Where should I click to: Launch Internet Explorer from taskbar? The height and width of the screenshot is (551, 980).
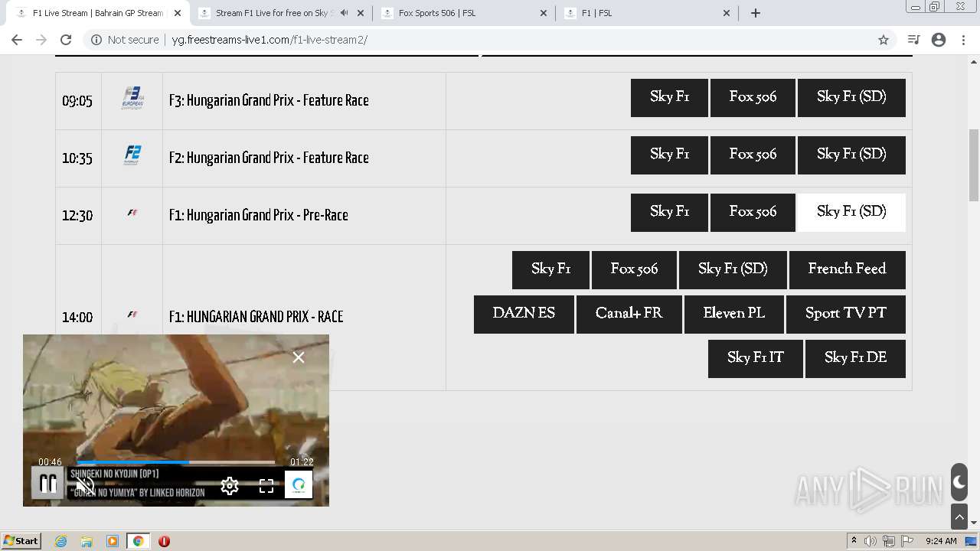[x=60, y=541]
